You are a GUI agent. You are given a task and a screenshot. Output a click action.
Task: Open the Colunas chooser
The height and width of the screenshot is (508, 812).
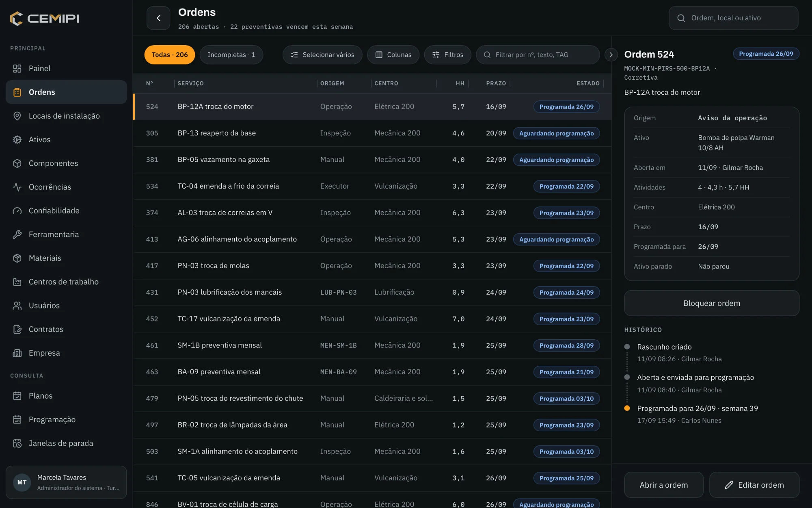pyautogui.click(x=393, y=54)
